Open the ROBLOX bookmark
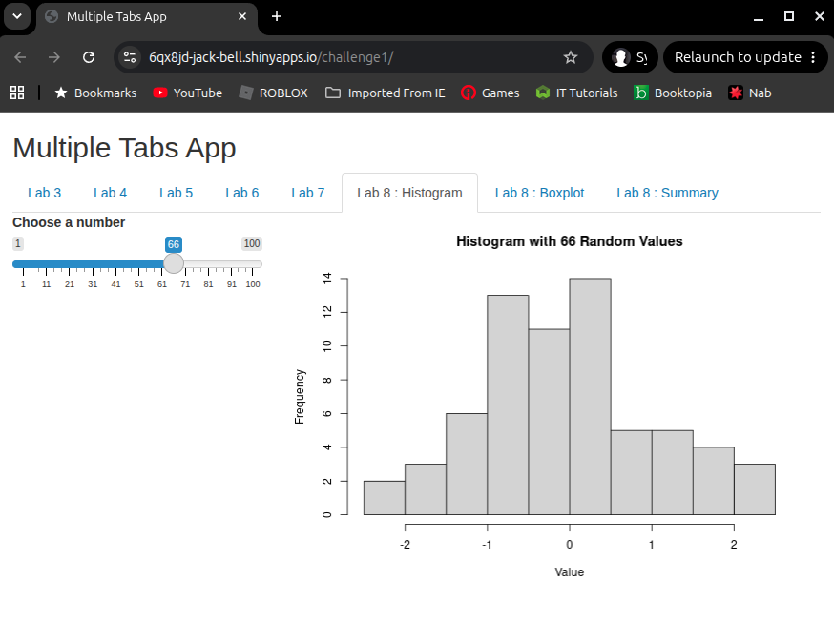 click(274, 93)
